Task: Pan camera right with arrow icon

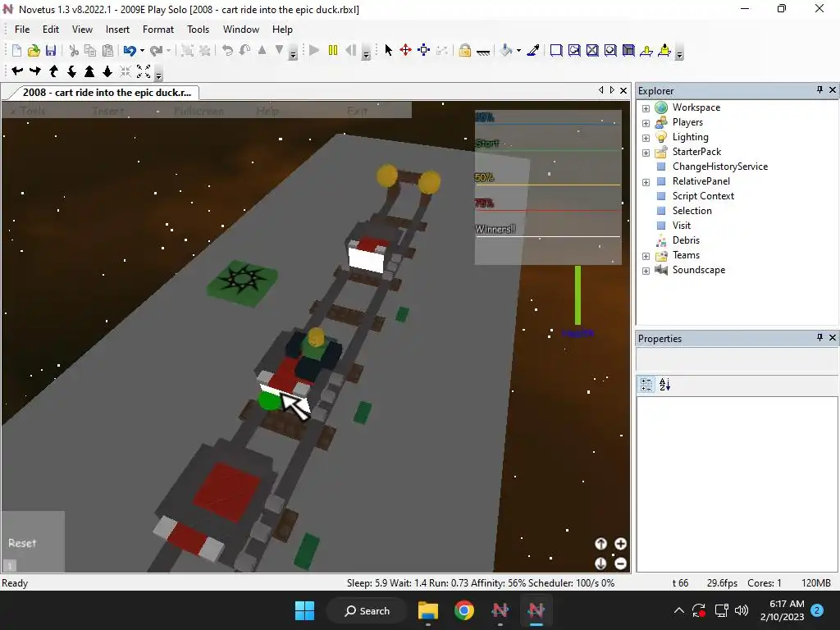Action: click(35, 71)
